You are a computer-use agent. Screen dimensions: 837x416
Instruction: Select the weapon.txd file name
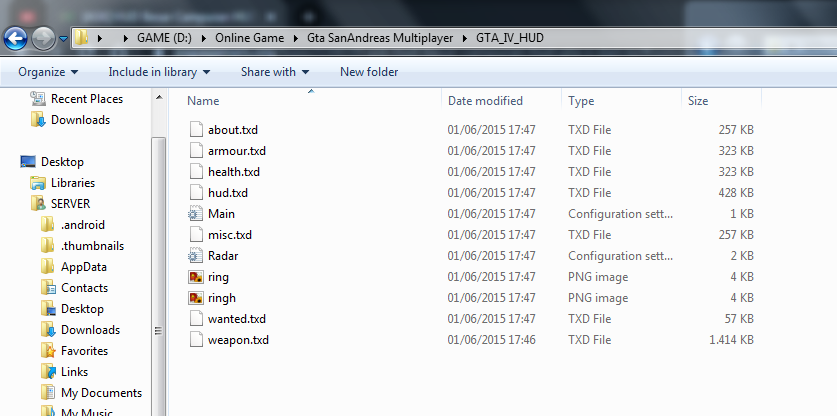[x=238, y=340]
